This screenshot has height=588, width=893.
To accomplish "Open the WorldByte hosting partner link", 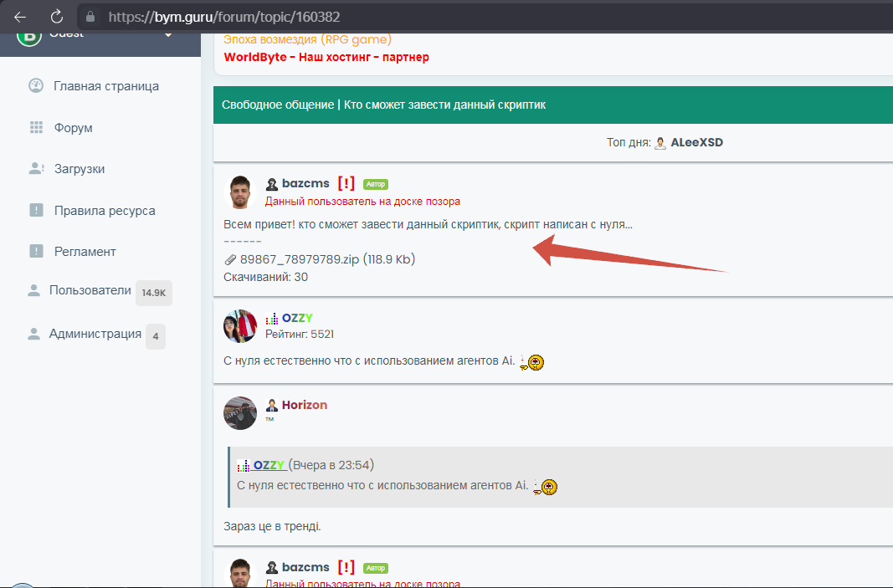I will point(326,58).
